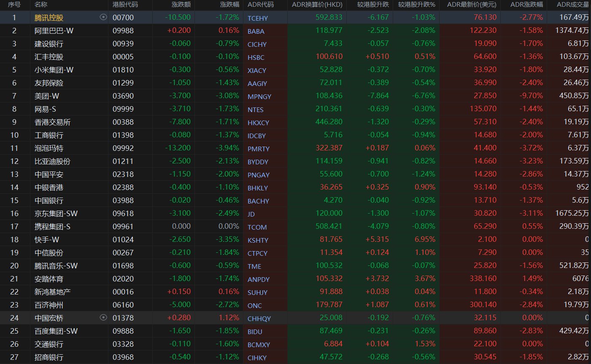This screenshot has height=364, width=591.
Task: Select 携程集团-S stock name
Action: click(x=53, y=227)
